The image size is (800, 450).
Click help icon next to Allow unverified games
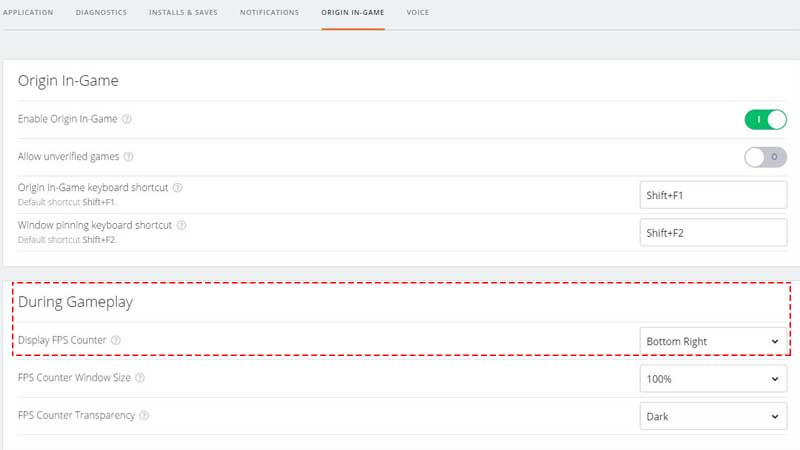(x=129, y=157)
